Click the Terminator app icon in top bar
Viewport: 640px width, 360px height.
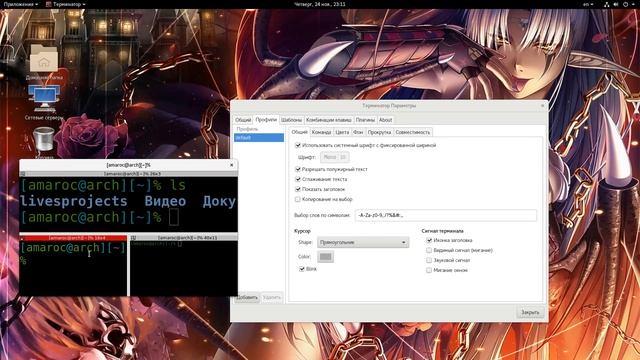(49, 4)
